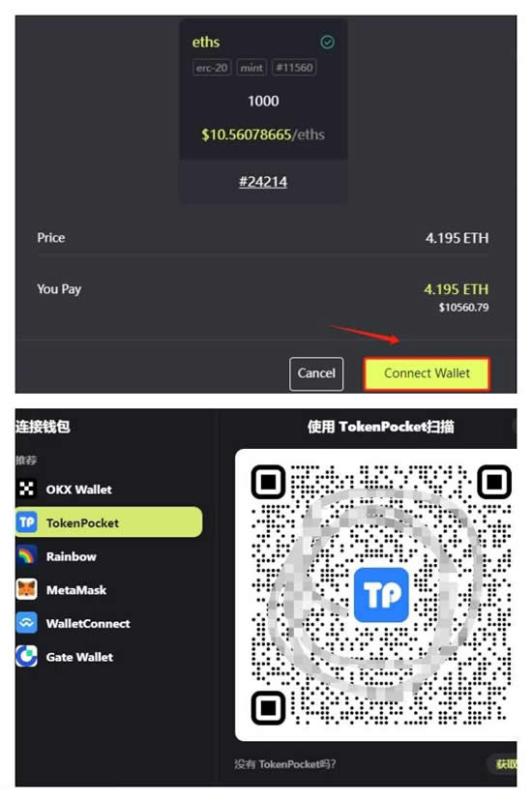The width and height of the screenshot is (532, 802).
Task: Click the MetaMask fox icon
Action: pyautogui.click(x=27, y=589)
